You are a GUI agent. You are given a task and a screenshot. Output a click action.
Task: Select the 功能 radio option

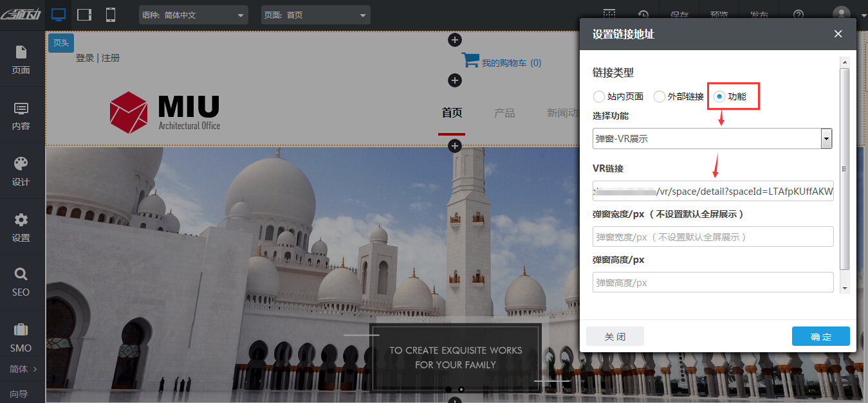719,96
